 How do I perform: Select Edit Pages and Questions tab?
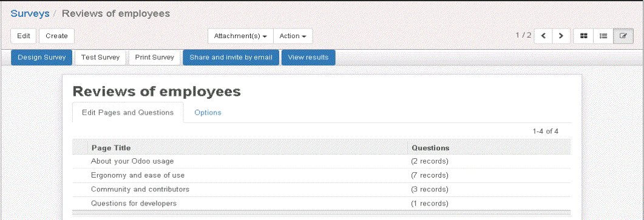tap(127, 113)
